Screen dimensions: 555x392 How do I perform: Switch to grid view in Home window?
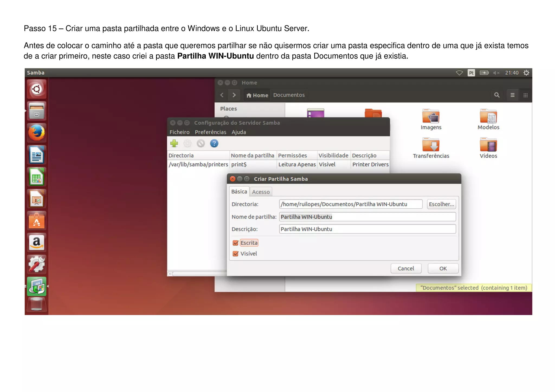click(525, 95)
